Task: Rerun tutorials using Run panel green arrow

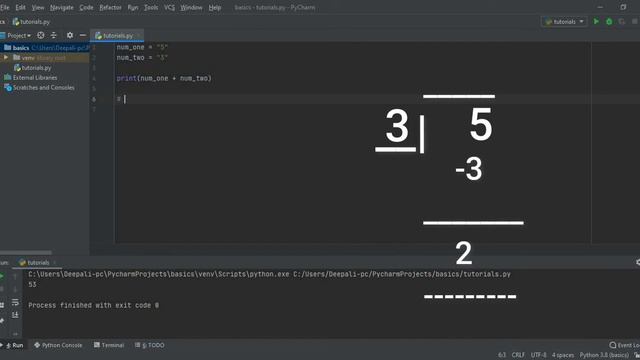Action: tap(2, 277)
